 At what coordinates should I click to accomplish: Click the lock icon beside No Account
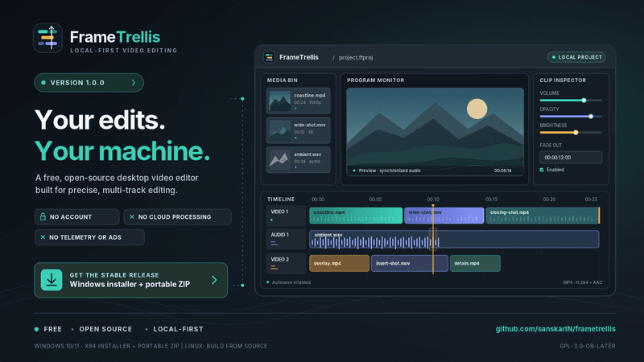43,216
